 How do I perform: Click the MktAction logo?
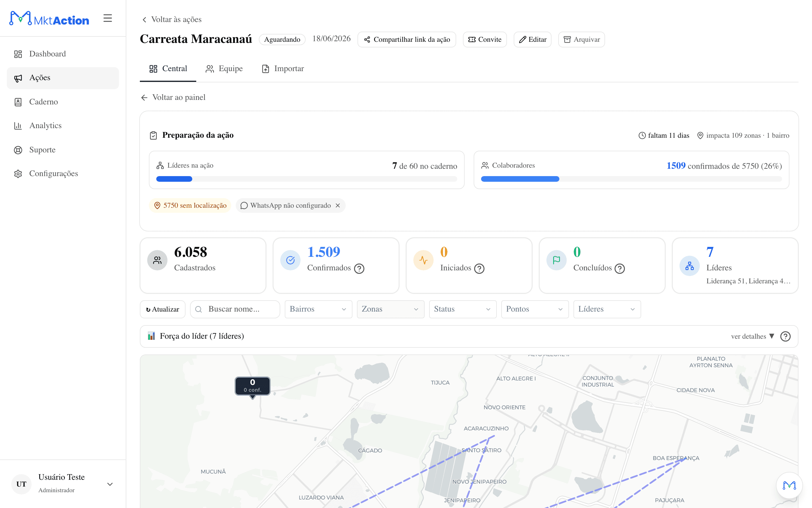pyautogui.click(x=49, y=18)
